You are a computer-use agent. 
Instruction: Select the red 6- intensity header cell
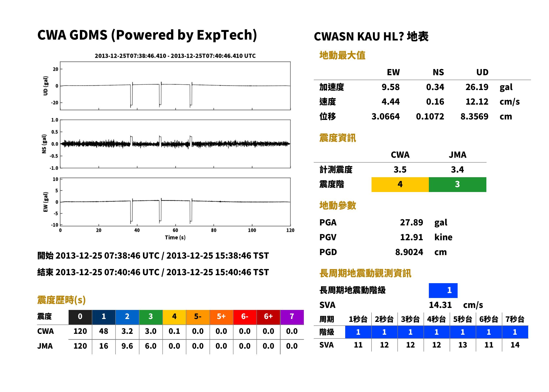245,317
